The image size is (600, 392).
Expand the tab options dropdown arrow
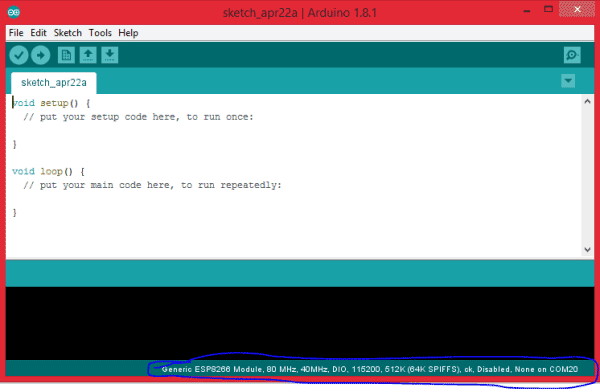568,81
